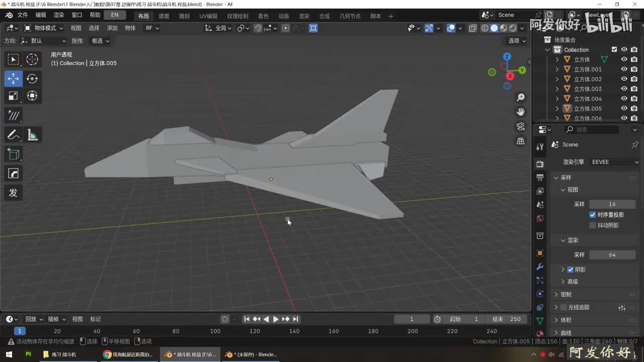Click the blue Z axis gizmo ball

point(507,57)
